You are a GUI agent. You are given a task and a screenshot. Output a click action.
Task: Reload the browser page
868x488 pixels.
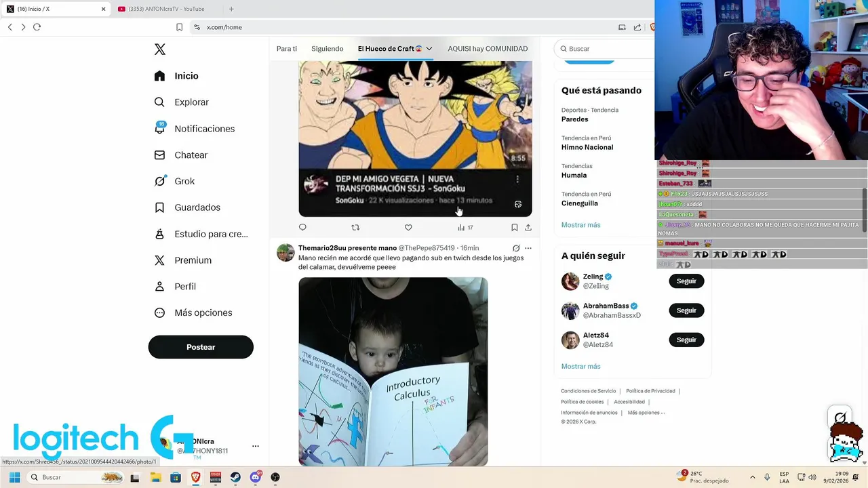coord(37,27)
